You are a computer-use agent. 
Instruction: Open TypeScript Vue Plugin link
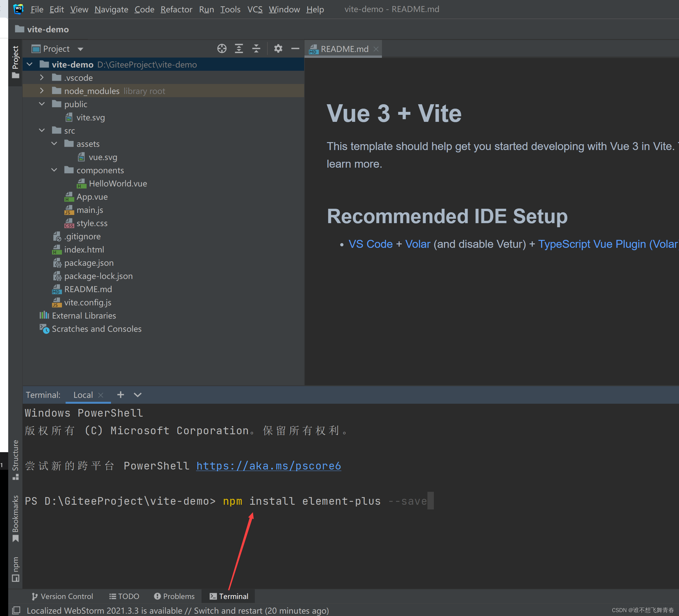coord(608,244)
